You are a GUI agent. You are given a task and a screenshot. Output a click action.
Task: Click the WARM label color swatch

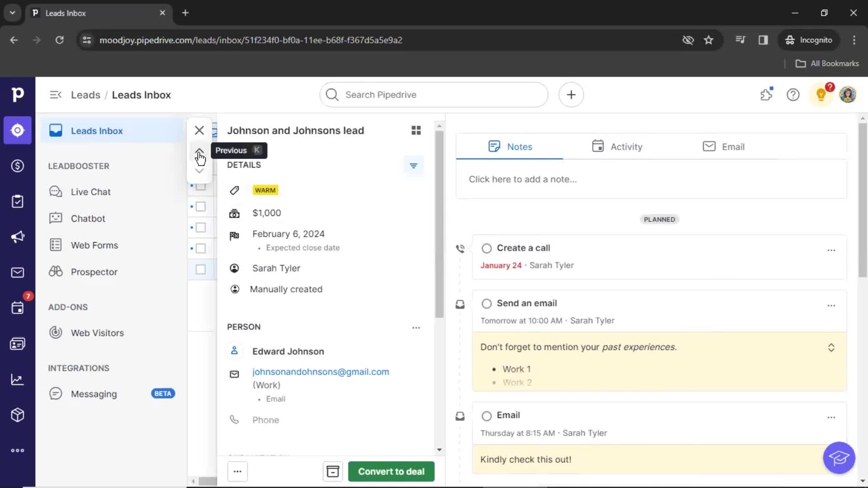click(x=264, y=189)
